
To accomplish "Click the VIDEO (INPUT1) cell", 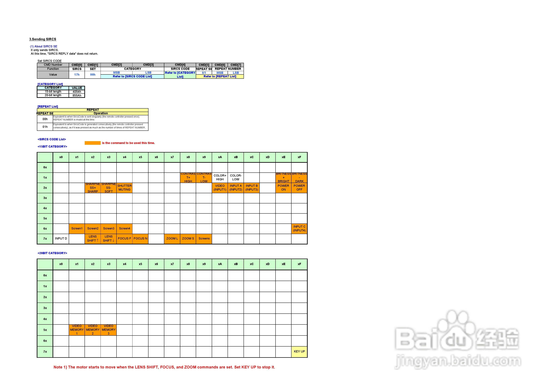I will pos(220,188).
